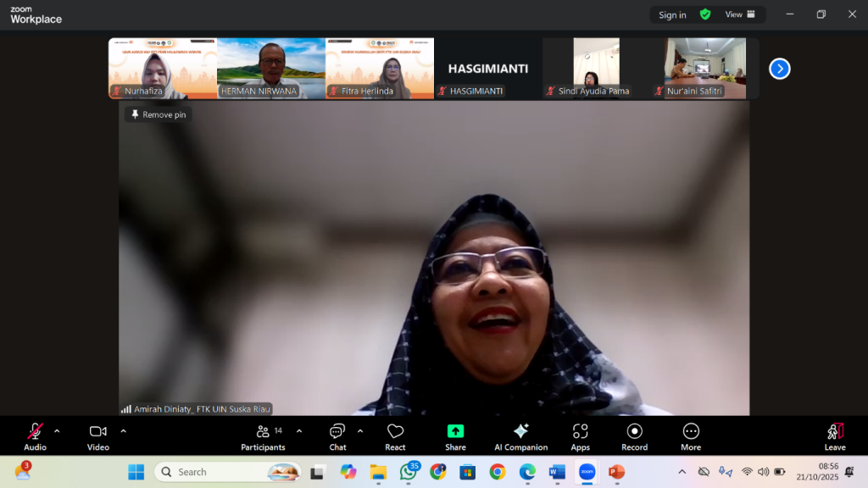Expand the arrow beside Participants
Image resolution: width=868 pixels, height=488 pixels.
click(298, 431)
